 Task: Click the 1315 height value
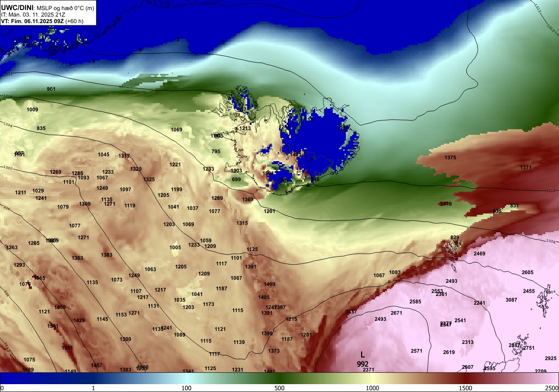(242, 223)
